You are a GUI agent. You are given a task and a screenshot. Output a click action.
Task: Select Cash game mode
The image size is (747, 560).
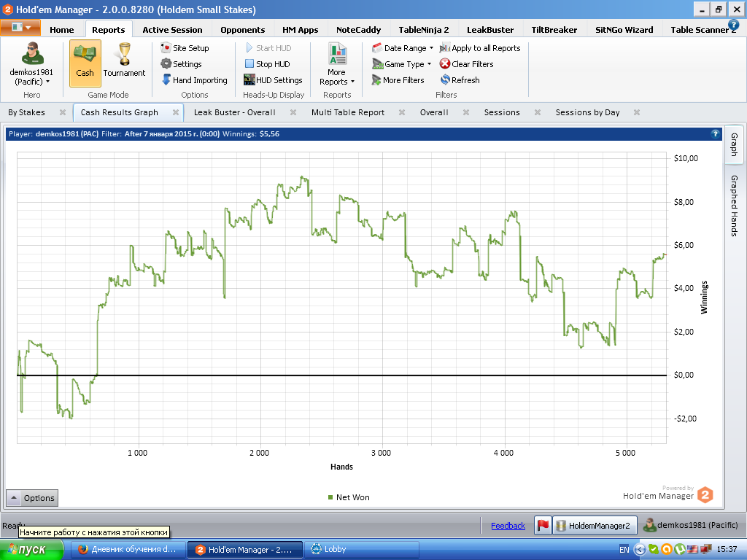click(85, 63)
